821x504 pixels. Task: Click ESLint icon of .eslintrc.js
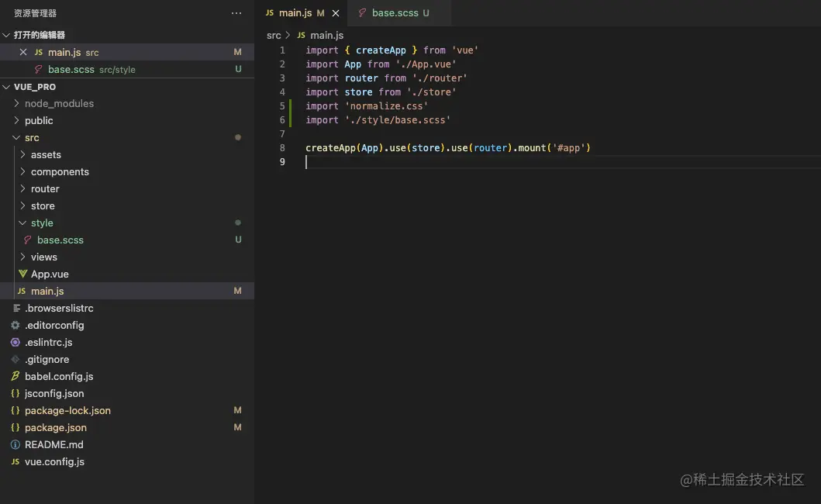click(x=16, y=342)
